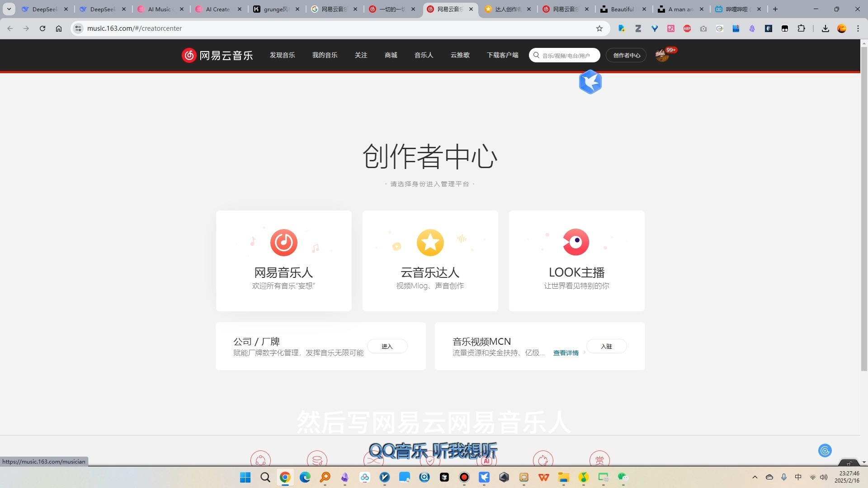Open 音乐人 in the navigation
The height and width of the screenshot is (488, 868).
tap(424, 55)
